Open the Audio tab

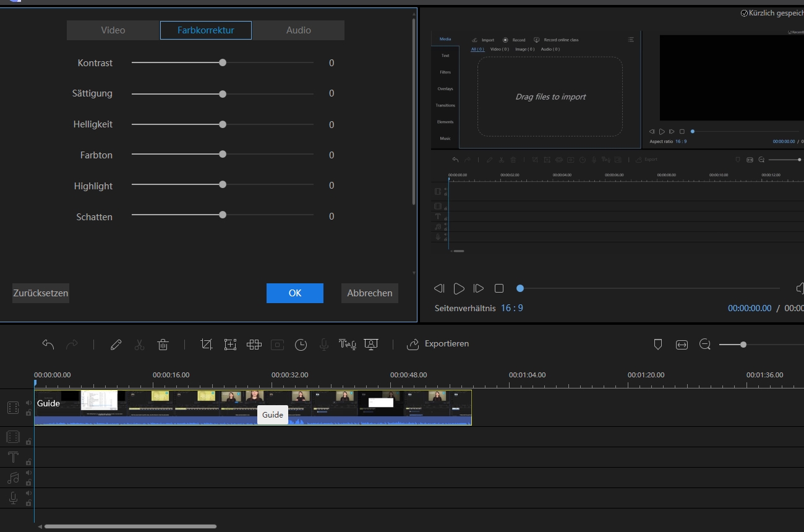[x=299, y=30]
